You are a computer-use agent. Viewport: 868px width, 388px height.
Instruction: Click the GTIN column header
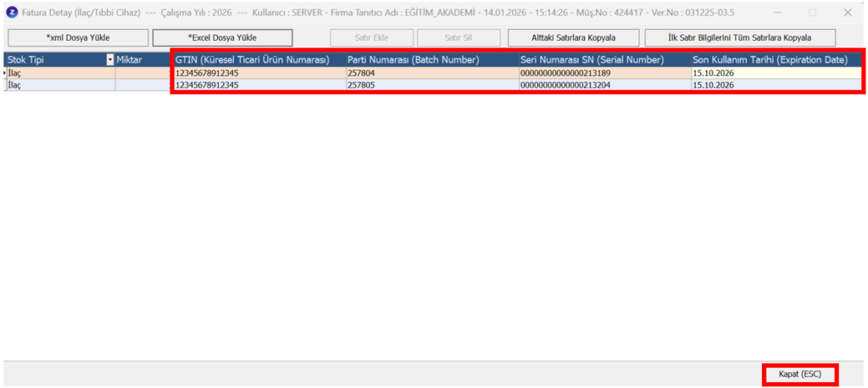coord(259,60)
